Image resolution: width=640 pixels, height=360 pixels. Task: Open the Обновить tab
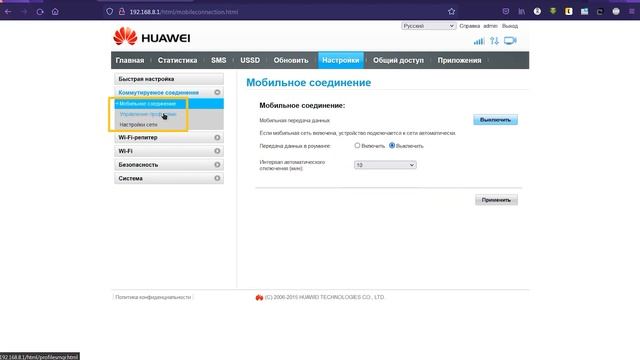291,60
